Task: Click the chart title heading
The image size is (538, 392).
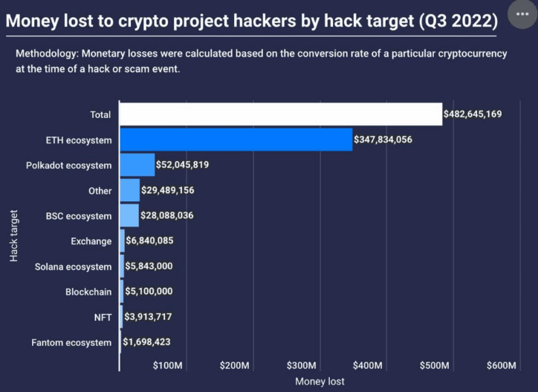Action: [251, 20]
